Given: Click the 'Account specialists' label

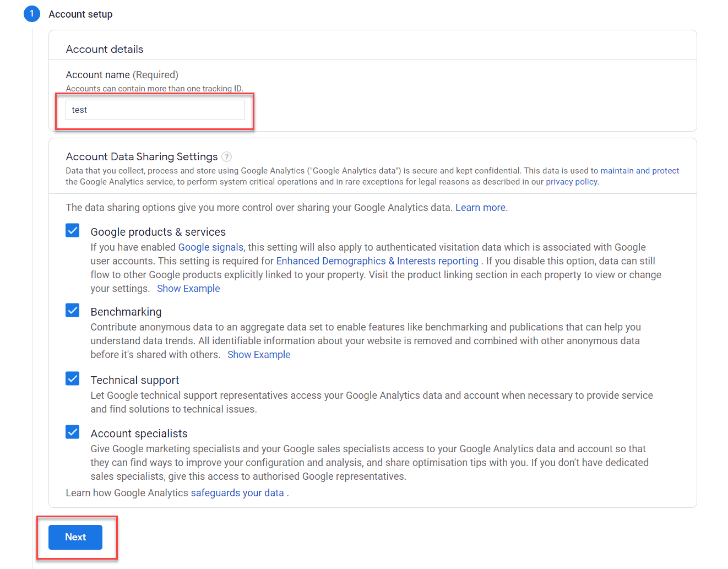Looking at the screenshot, I should point(139,433).
